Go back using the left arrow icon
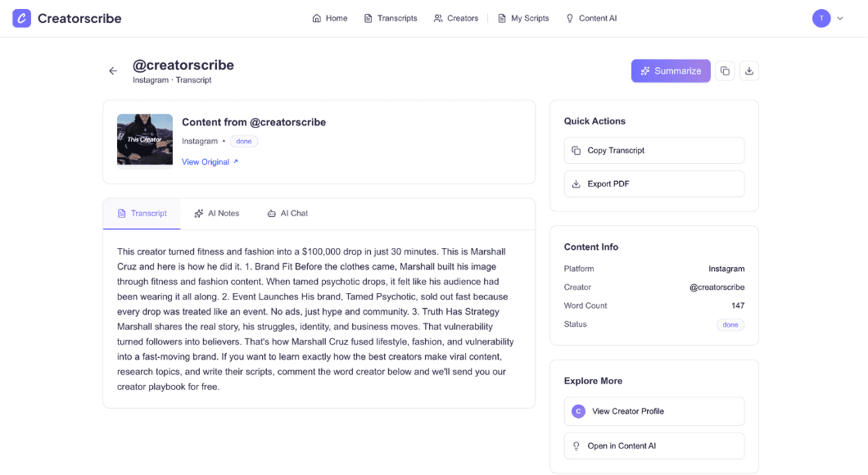The width and height of the screenshot is (868, 475). pos(113,71)
